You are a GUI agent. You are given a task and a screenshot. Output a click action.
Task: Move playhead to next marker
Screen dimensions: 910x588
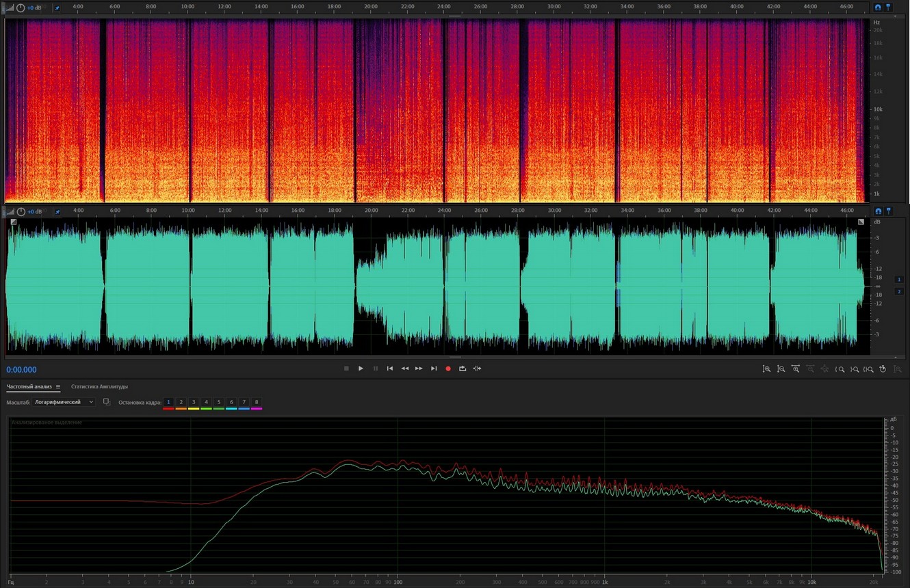click(434, 369)
